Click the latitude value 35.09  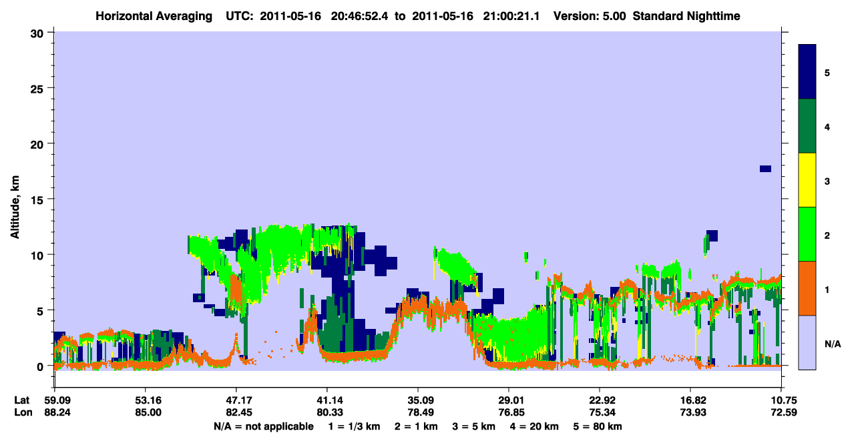(421, 400)
